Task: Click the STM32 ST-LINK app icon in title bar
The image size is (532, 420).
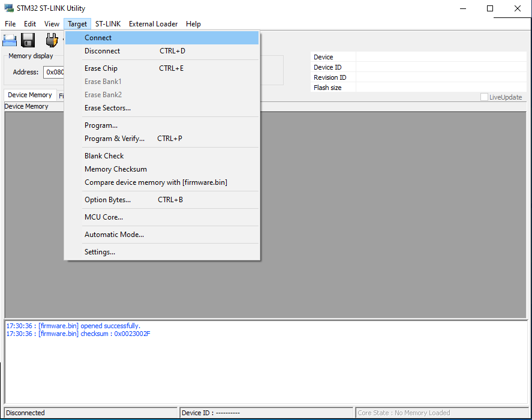Action: pos(9,8)
